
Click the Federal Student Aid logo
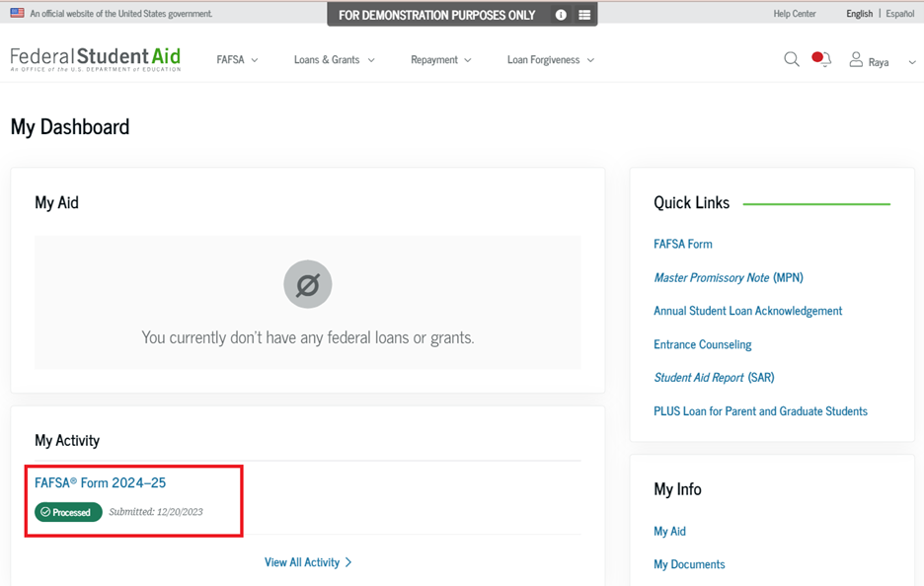pyautogui.click(x=96, y=59)
